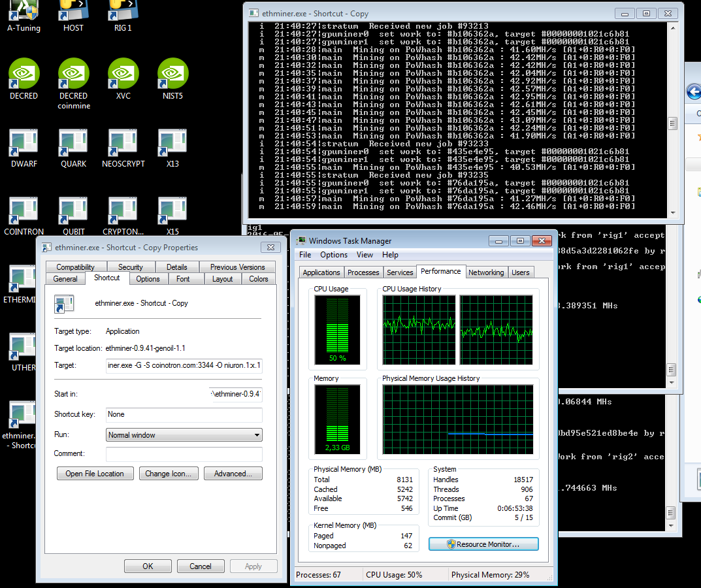Click the shortcut icon in Properties dialog
Image resolution: width=701 pixels, height=588 pixels.
64,304
